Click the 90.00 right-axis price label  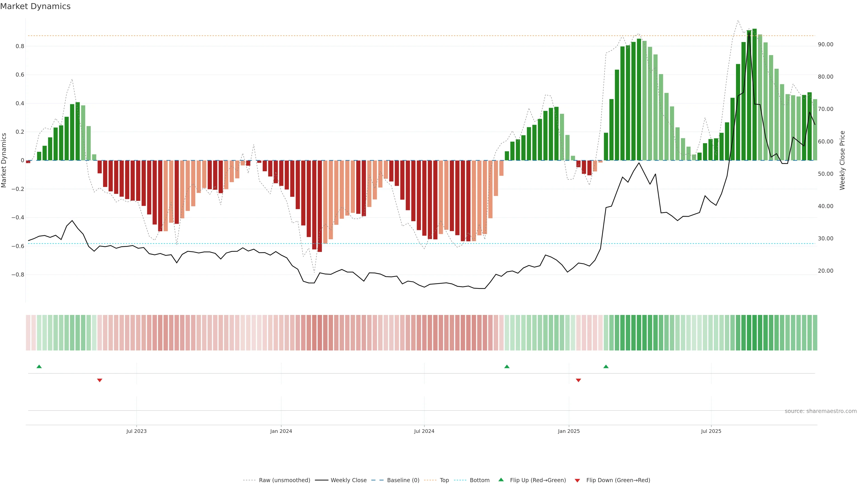(x=826, y=45)
